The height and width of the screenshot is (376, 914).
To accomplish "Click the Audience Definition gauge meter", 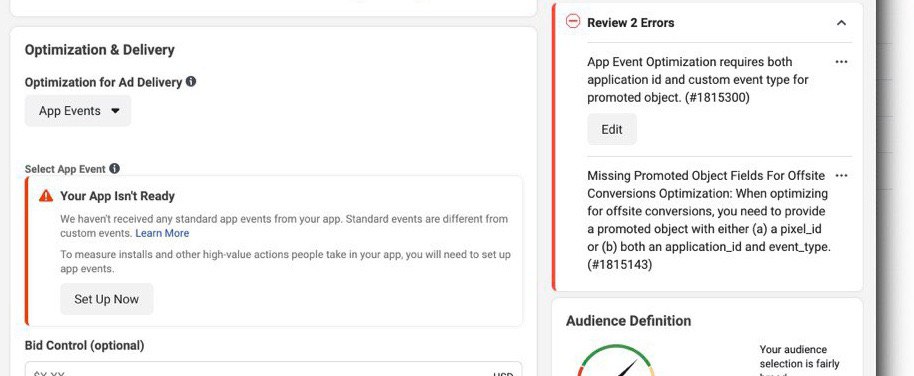I will 617,360.
